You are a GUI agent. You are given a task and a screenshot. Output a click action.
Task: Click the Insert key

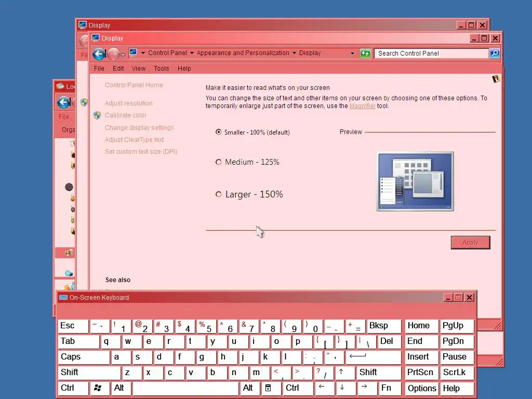click(421, 357)
